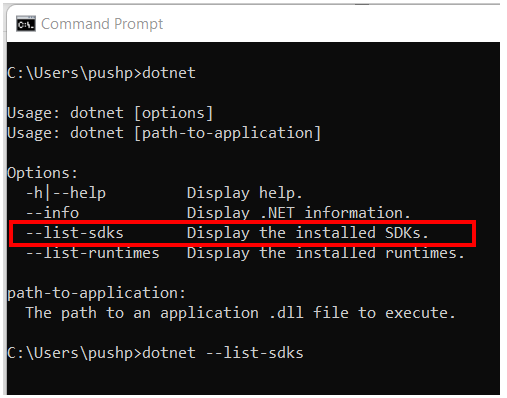Viewport: 507px width, 398px height.
Task: Click the --info option text
Action: coord(53,213)
